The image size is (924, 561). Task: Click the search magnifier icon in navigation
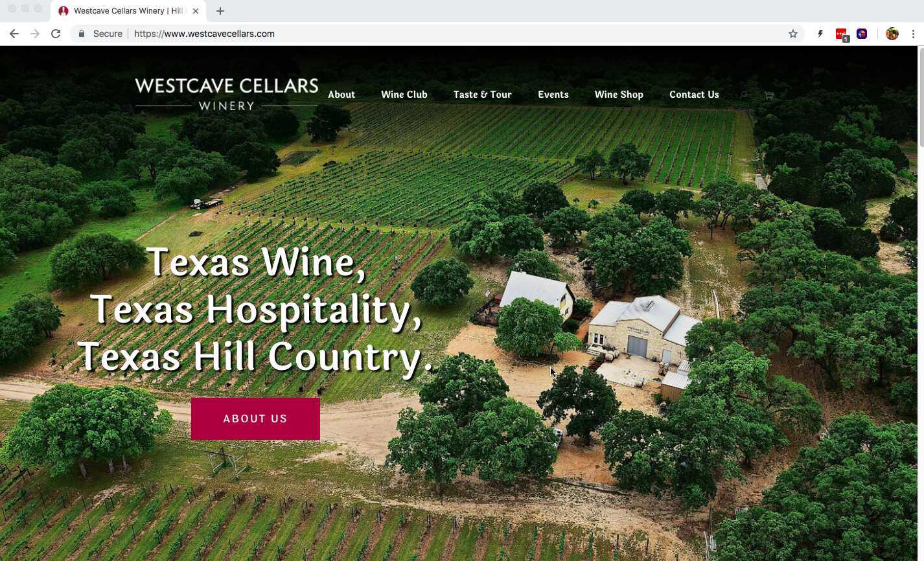click(744, 95)
